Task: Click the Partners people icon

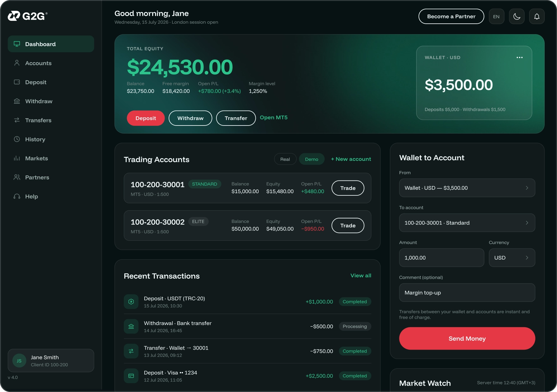Action: tap(17, 177)
